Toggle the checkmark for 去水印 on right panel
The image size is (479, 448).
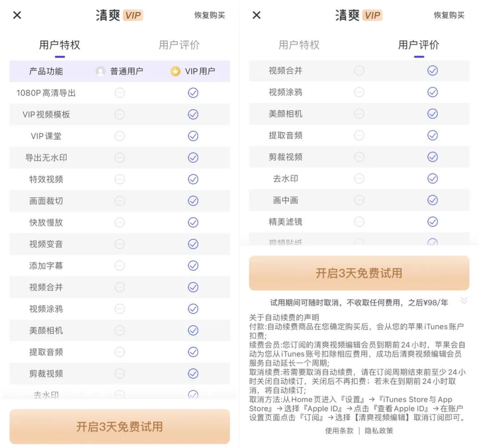[x=432, y=178]
